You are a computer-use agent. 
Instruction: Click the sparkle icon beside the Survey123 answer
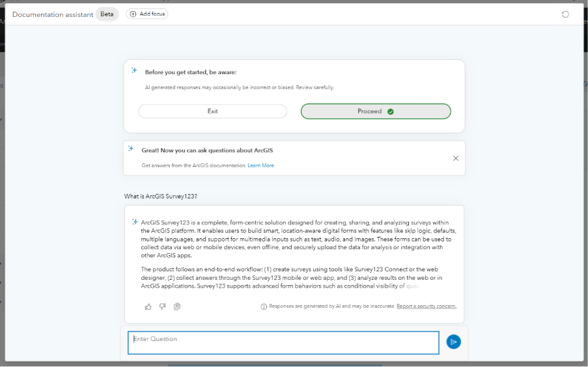[x=134, y=221]
